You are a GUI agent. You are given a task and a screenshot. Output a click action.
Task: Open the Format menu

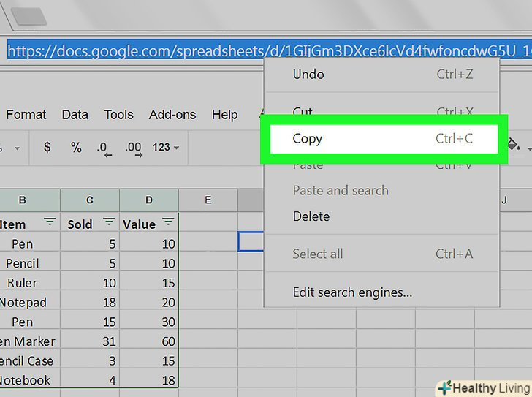(26, 115)
